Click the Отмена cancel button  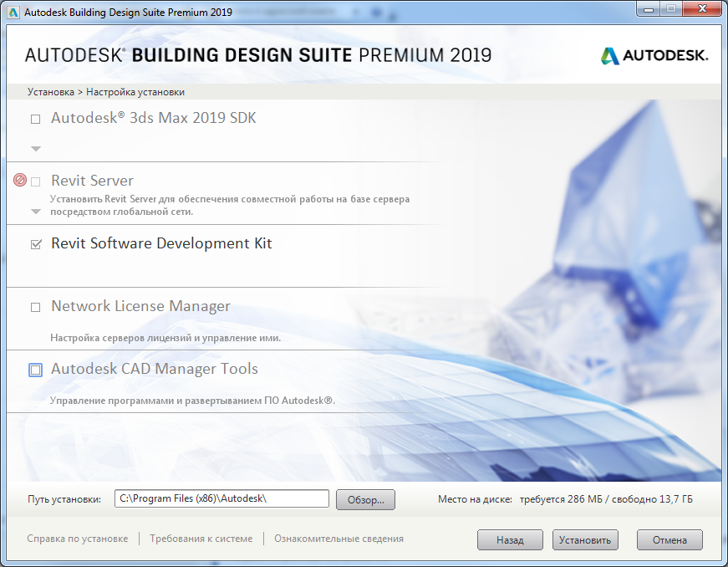(x=669, y=540)
